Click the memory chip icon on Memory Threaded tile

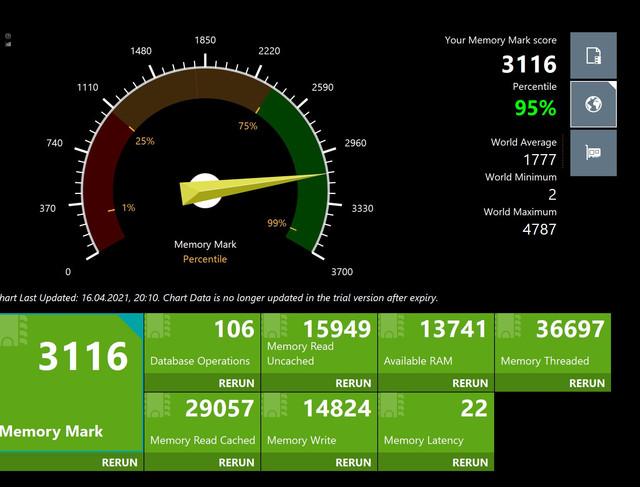tap(509, 326)
